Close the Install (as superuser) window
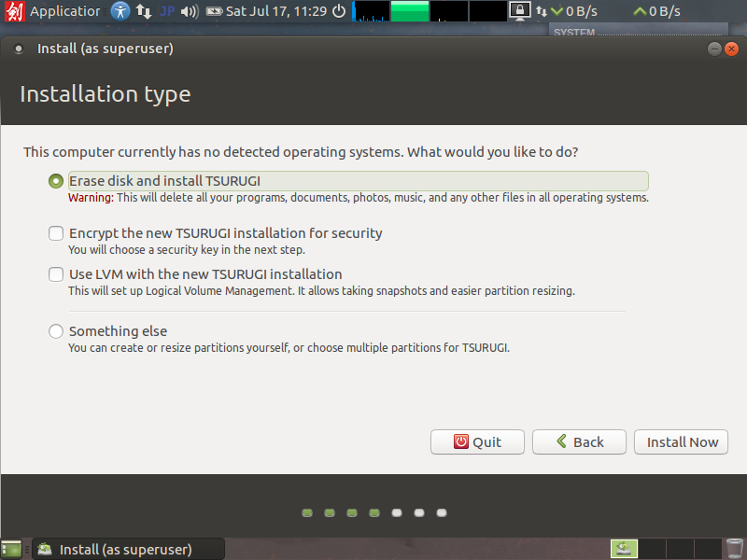747x560 pixels. pos(731,49)
